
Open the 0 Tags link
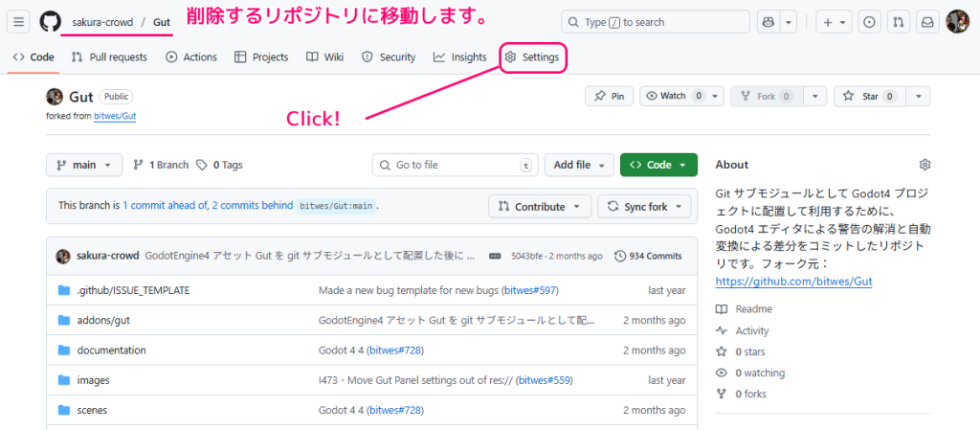coord(219,165)
